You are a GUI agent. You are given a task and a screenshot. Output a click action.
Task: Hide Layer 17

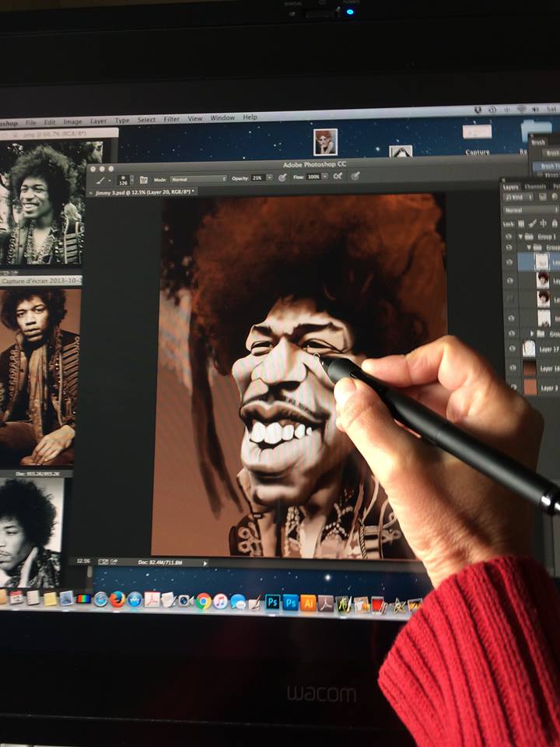pyautogui.click(x=512, y=349)
